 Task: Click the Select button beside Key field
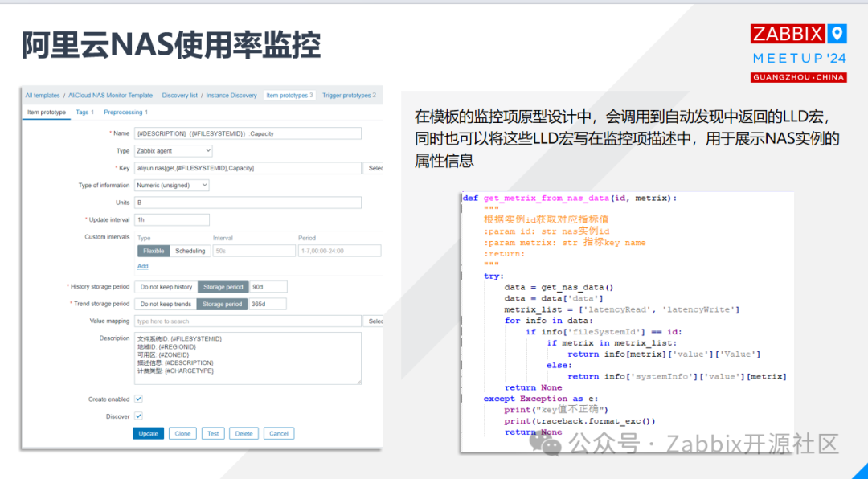pyautogui.click(x=373, y=168)
